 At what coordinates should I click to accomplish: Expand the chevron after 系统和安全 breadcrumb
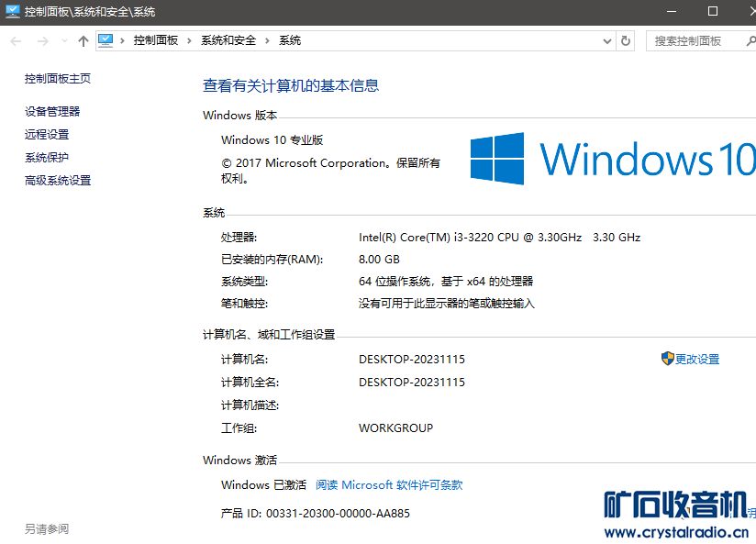tap(267, 41)
